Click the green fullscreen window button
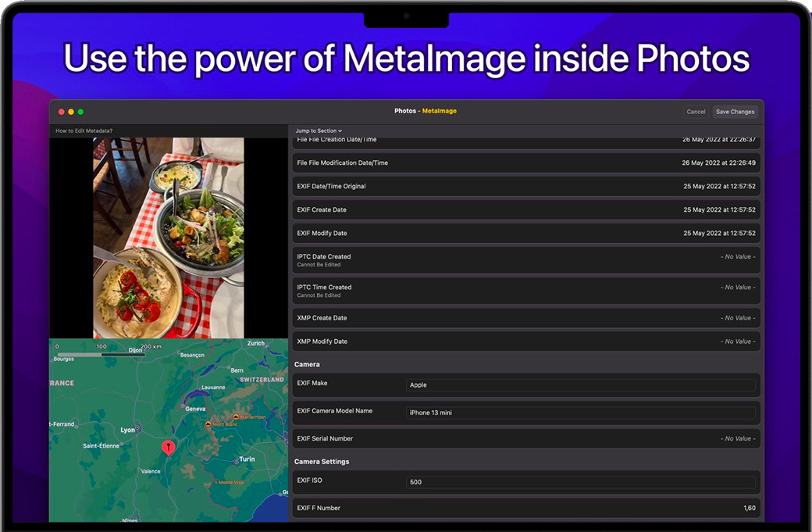Image resolution: width=812 pixels, height=532 pixels. point(80,112)
